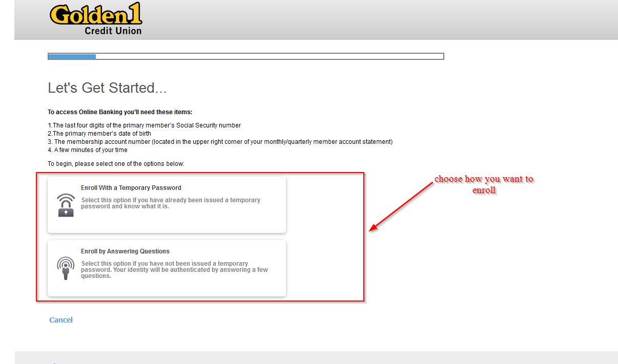The width and height of the screenshot is (618, 364).
Task: Click the primary member's date of birth line
Action: click(99, 134)
